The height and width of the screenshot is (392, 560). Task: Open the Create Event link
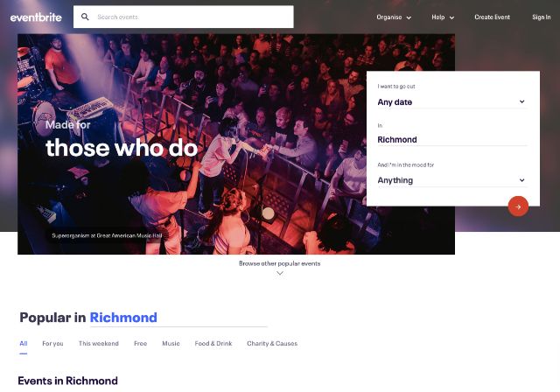click(x=492, y=17)
